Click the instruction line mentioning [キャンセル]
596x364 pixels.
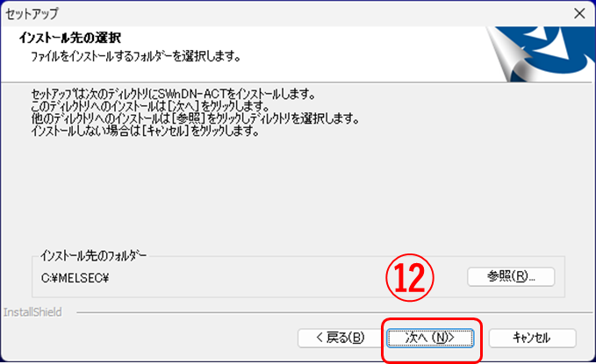145,131
